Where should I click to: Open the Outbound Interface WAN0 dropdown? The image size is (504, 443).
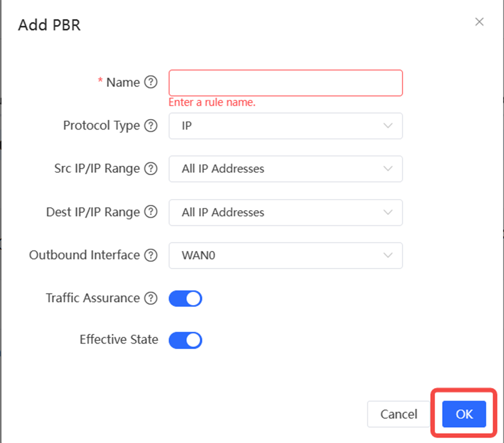(286, 256)
